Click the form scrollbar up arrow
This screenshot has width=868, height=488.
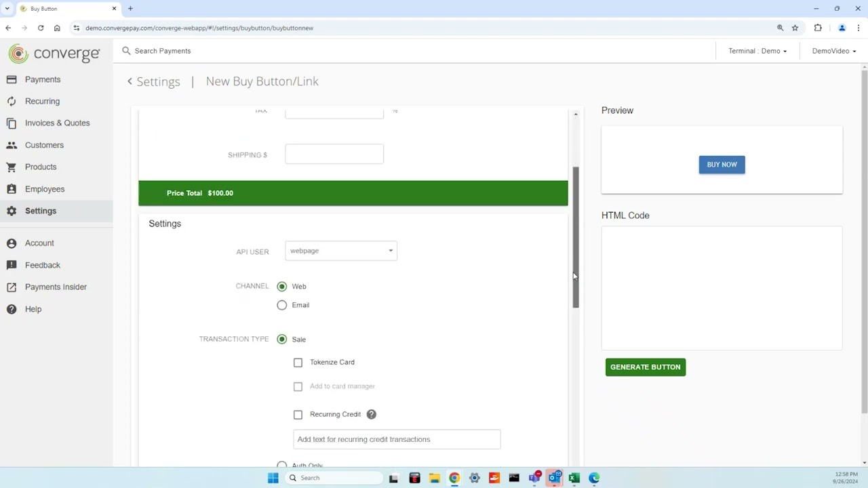point(576,114)
